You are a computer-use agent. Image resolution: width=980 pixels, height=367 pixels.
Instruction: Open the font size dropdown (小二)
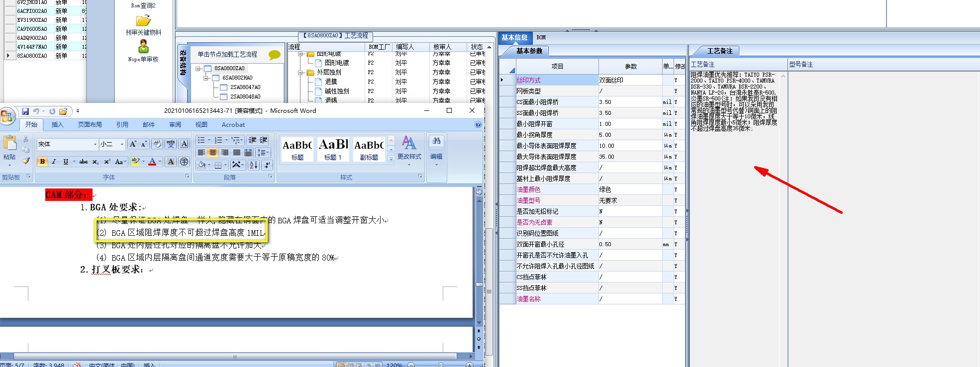coord(122,144)
